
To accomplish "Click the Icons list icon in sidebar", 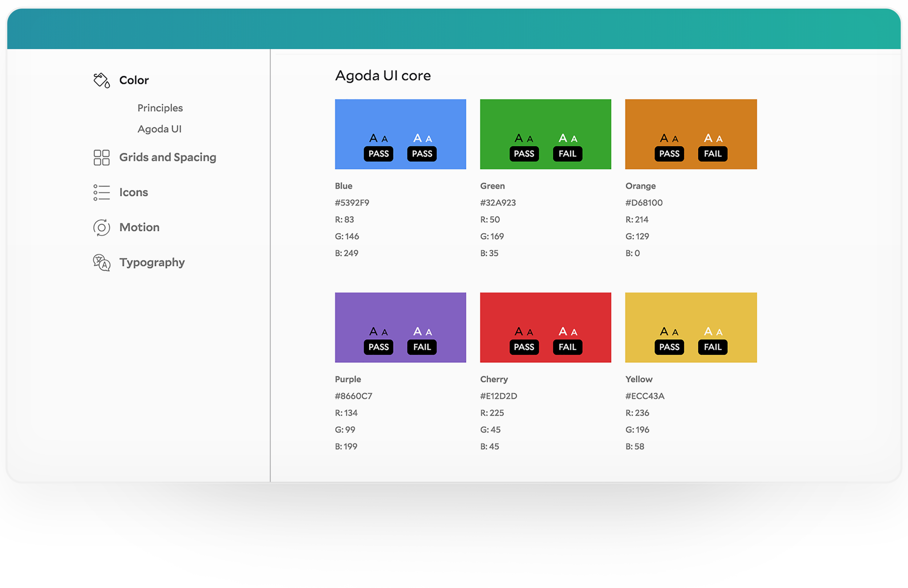I will (101, 193).
